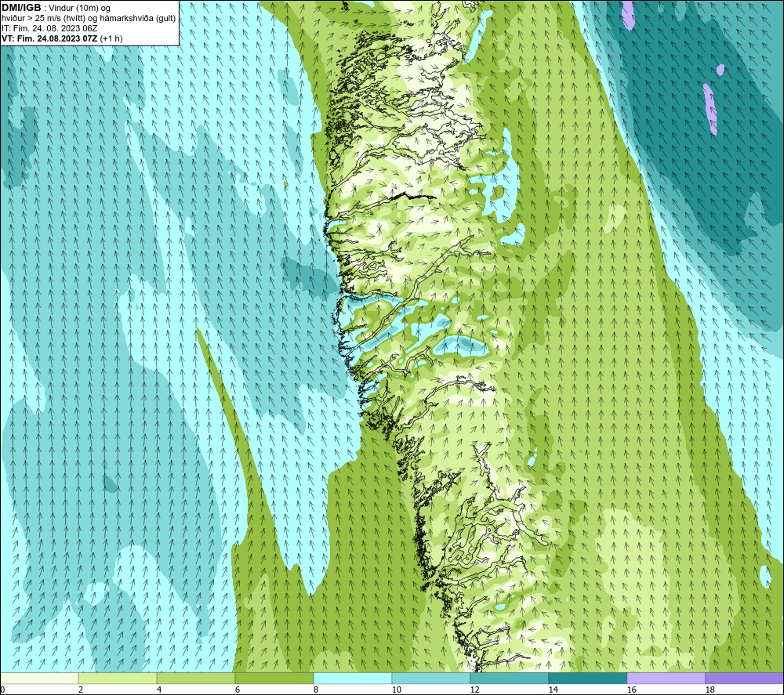Click the 2–4 m/s light green legend swatch
The width and height of the screenshot is (784, 695).
tap(118, 678)
